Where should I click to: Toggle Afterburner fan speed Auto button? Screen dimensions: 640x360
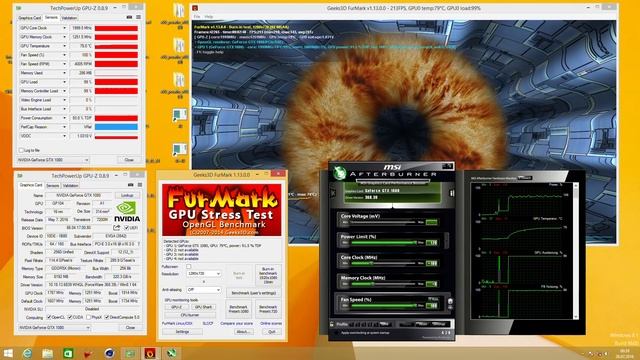(433, 299)
